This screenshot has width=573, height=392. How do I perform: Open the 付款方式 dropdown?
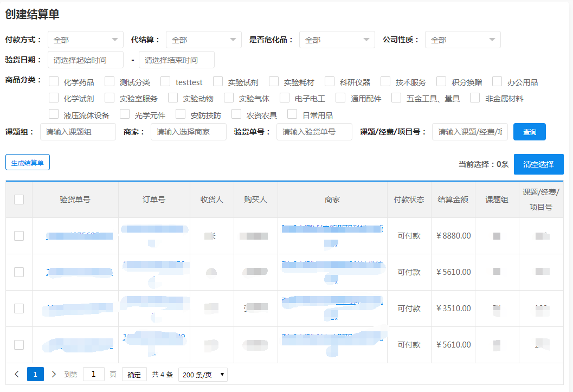pyautogui.click(x=86, y=40)
